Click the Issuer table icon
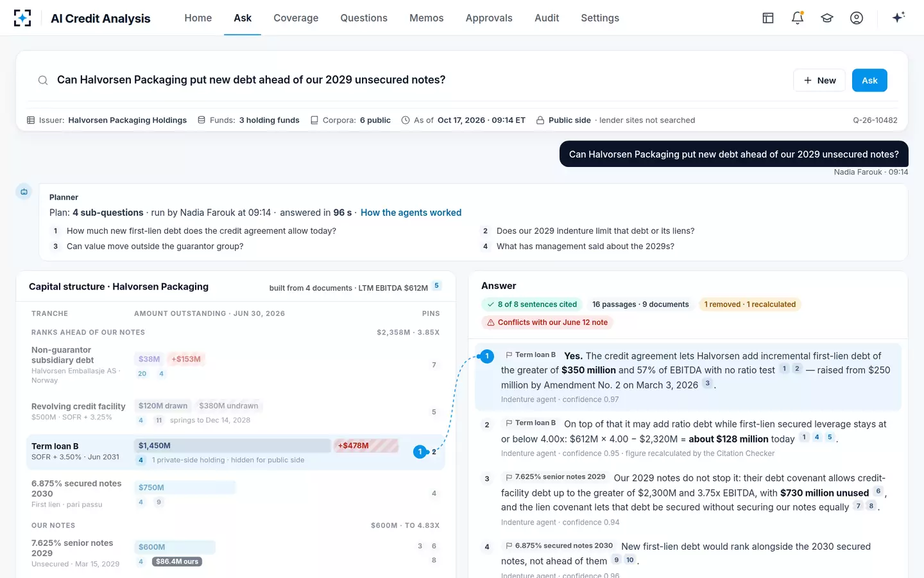Viewport: 924px width, 578px height. pyautogui.click(x=31, y=120)
